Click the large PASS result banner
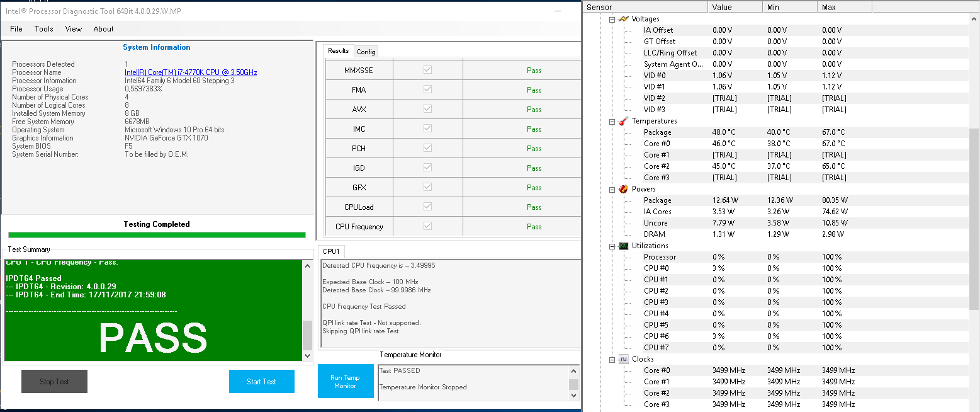980x412 pixels. pyautogui.click(x=153, y=338)
